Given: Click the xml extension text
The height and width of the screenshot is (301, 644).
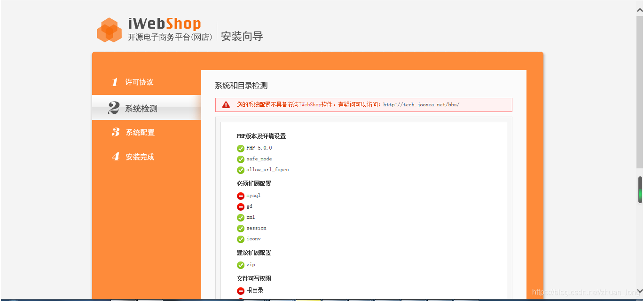Looking at the screenshot, I should (251, 217).
